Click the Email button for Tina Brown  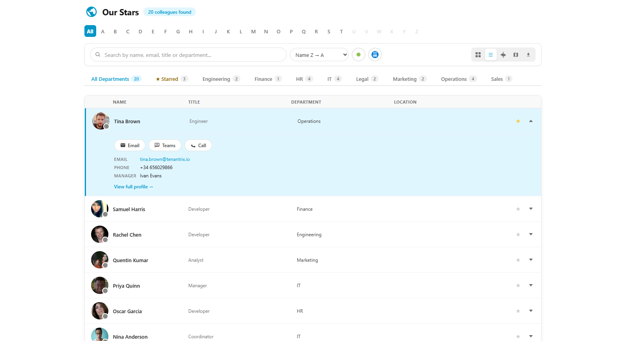point(130,146)
